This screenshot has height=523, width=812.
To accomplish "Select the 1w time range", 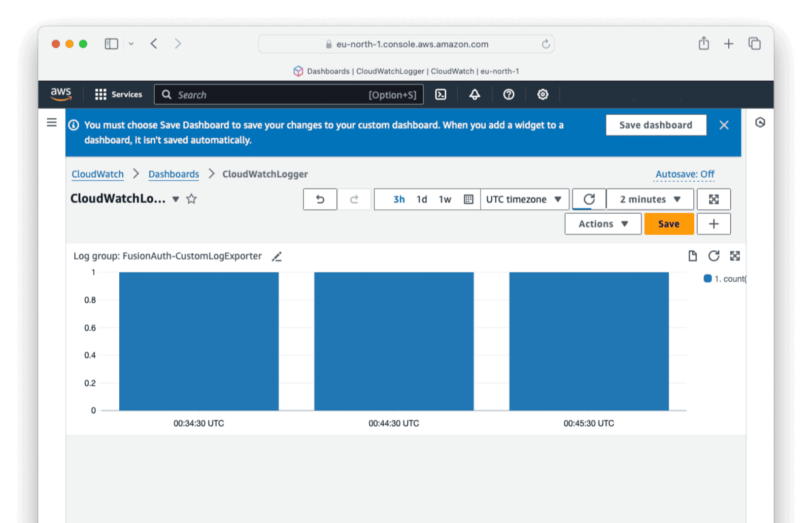I will [445, 199].
